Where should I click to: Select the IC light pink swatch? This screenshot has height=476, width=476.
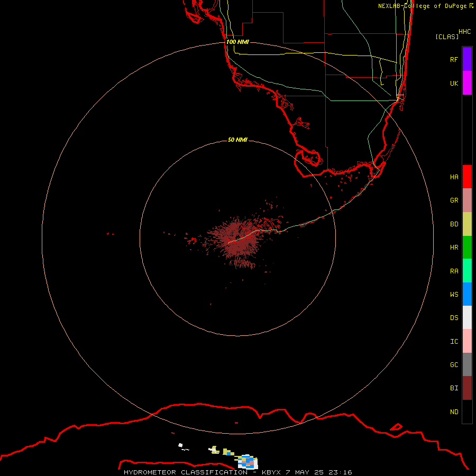pos(467,341)
